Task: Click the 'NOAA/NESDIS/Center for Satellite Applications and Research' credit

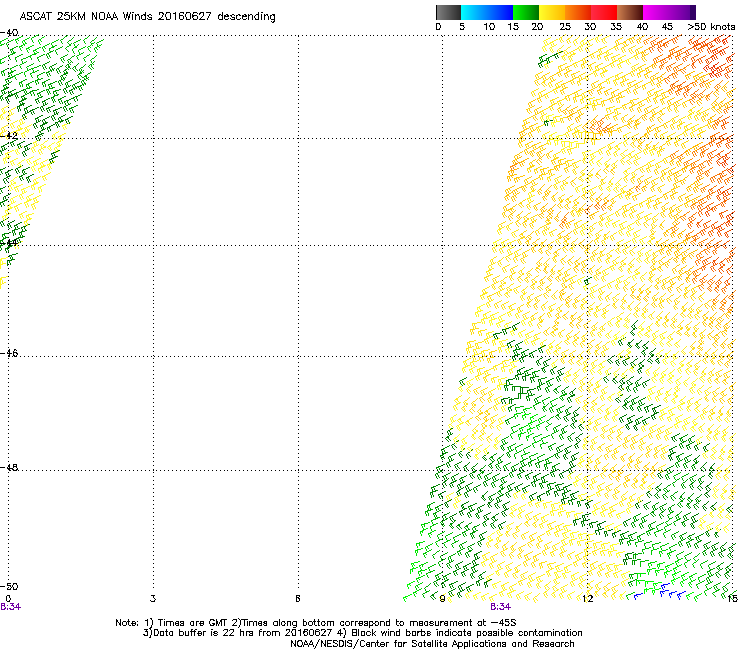Action: 432,644
